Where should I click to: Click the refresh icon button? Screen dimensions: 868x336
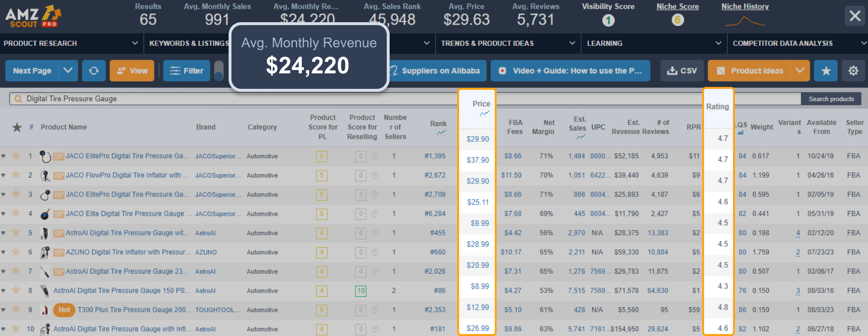pos(94,70)
